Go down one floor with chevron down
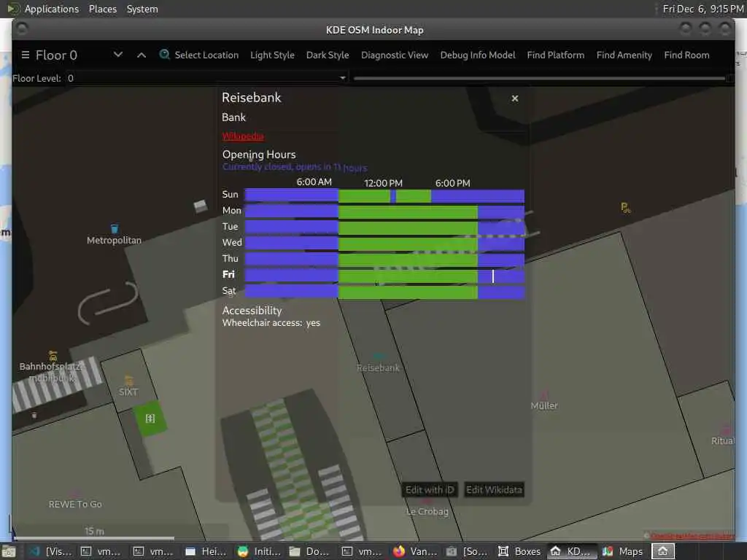The width and height of the screenshot is (747, 560). 118,55
